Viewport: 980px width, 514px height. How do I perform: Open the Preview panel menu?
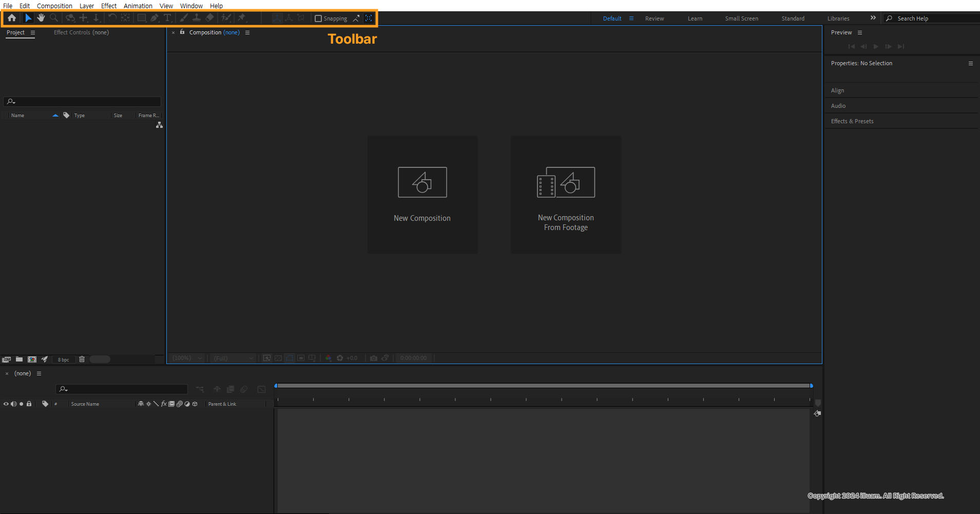click(860, 32)
